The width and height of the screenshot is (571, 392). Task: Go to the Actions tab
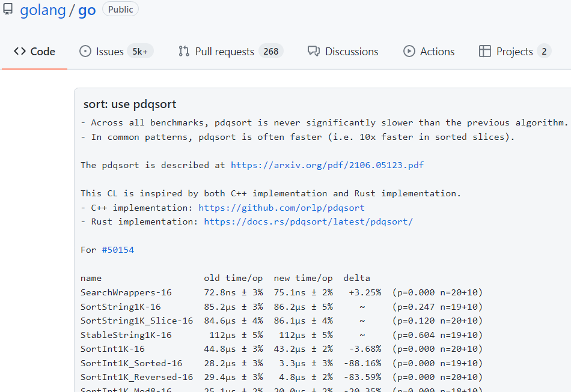[437, 52]
